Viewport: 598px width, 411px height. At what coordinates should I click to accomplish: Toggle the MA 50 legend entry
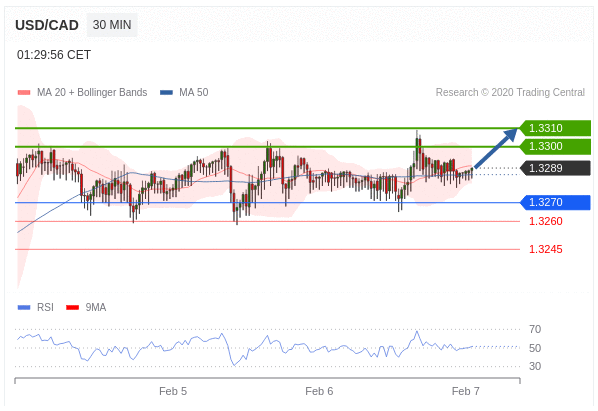pyautogui.click(x=184, y=92)
